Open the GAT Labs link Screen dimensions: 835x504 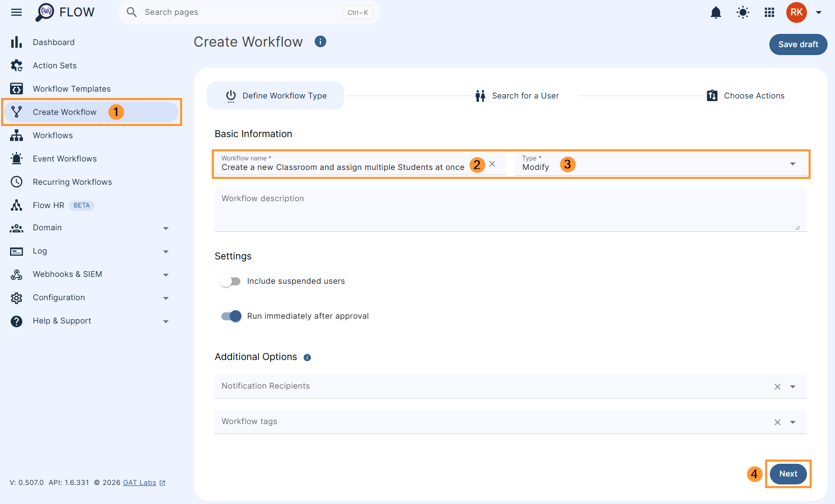(144, 483)
